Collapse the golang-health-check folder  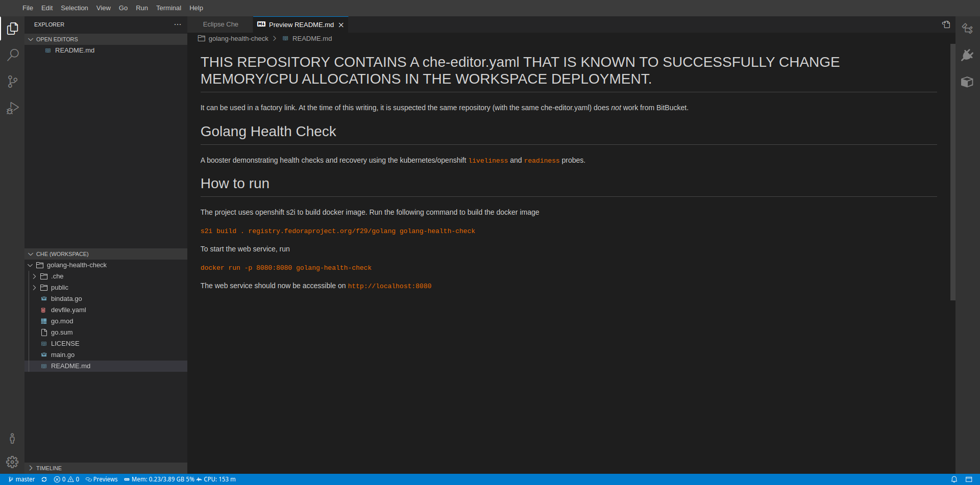[x=106, y=265]
